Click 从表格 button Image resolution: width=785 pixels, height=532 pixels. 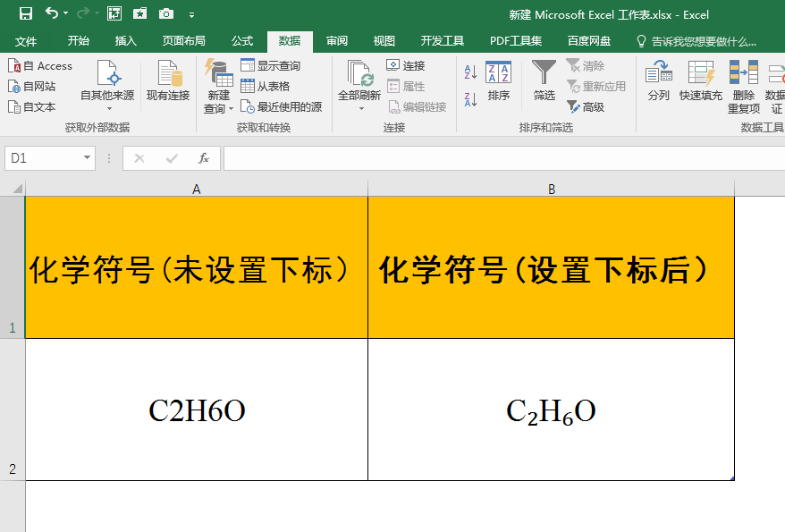point(266,86)
